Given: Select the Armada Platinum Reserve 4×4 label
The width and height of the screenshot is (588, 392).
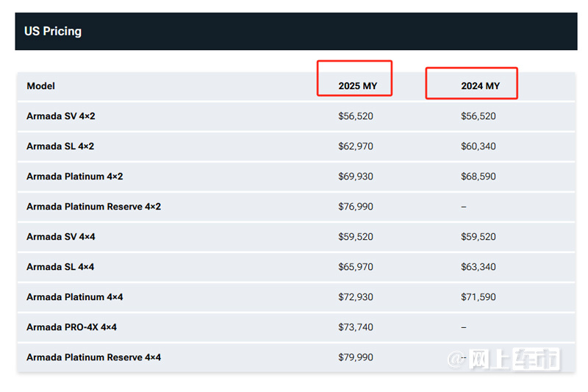Looking at the screenshot, I should click(x=94, y=357).
